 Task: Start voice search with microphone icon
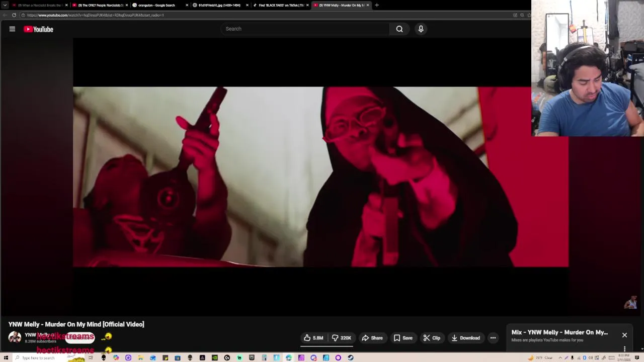[x=421, y=29]
